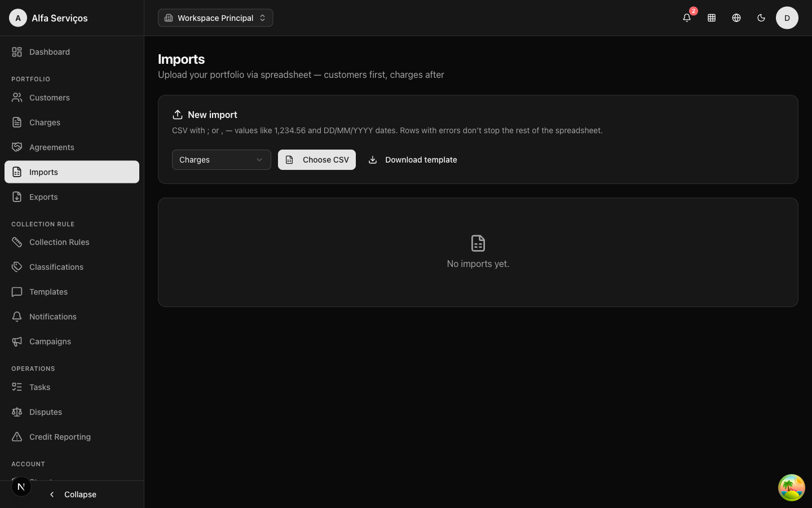Image resolution: width=812 pixels, height=508 pixels.
Task: Open Exports menu label
Action: click(x=43, y=197)
